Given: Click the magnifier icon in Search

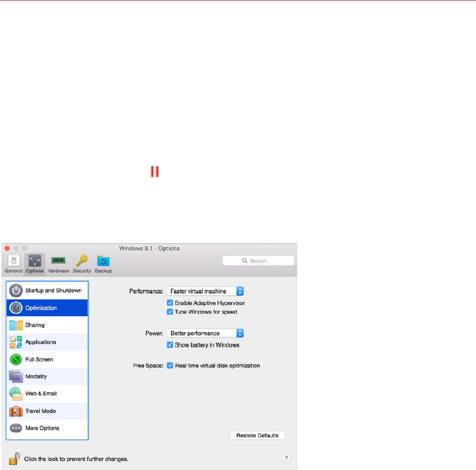Looking at the screenshot, I should pyautogui.click(x=245, y=261).
